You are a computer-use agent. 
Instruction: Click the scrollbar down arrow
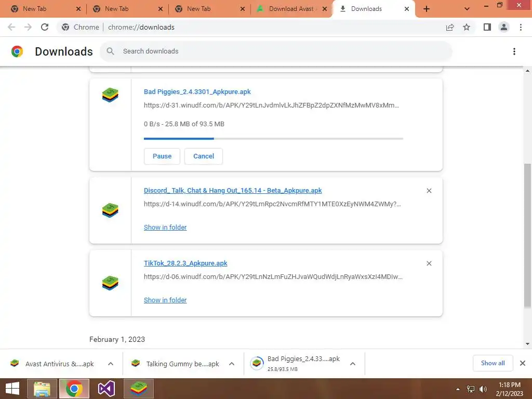[527, 344]
